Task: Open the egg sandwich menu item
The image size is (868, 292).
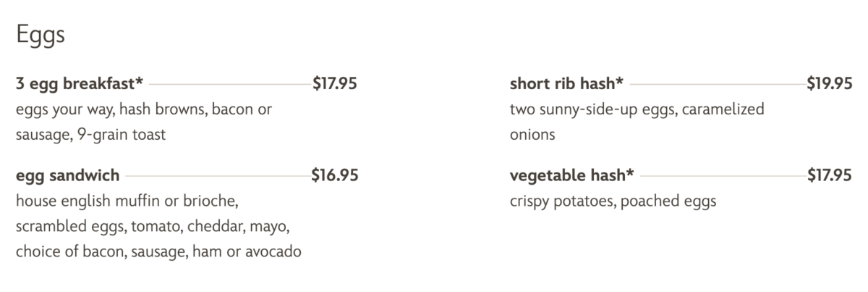Action: click(x=67, y=175)
